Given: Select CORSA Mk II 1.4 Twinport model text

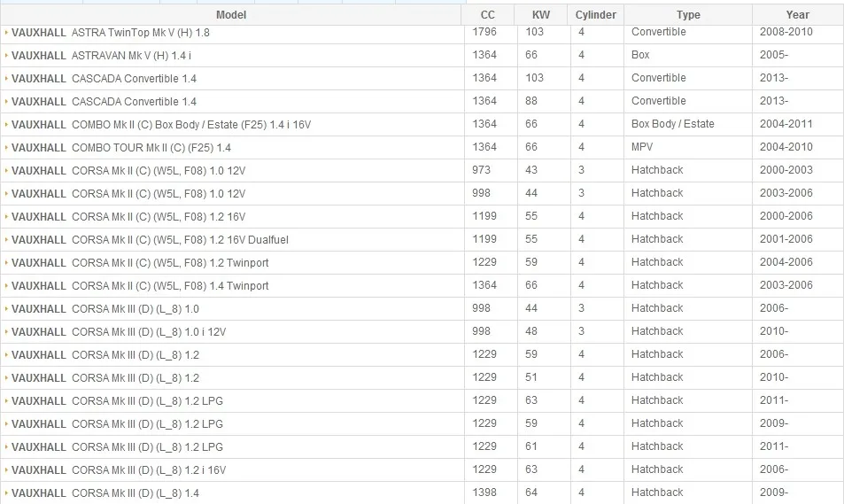Looking at the screenshot, I should 140,286.
